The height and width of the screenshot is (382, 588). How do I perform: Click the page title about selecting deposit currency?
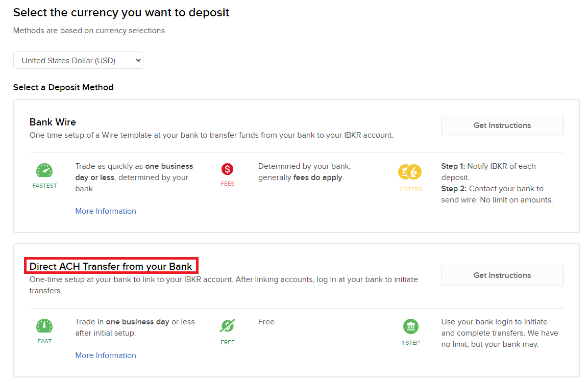121,13
